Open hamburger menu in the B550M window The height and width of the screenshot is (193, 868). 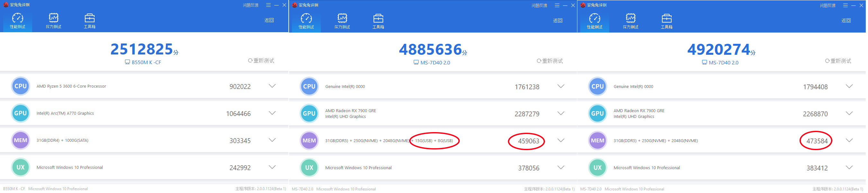268,5
